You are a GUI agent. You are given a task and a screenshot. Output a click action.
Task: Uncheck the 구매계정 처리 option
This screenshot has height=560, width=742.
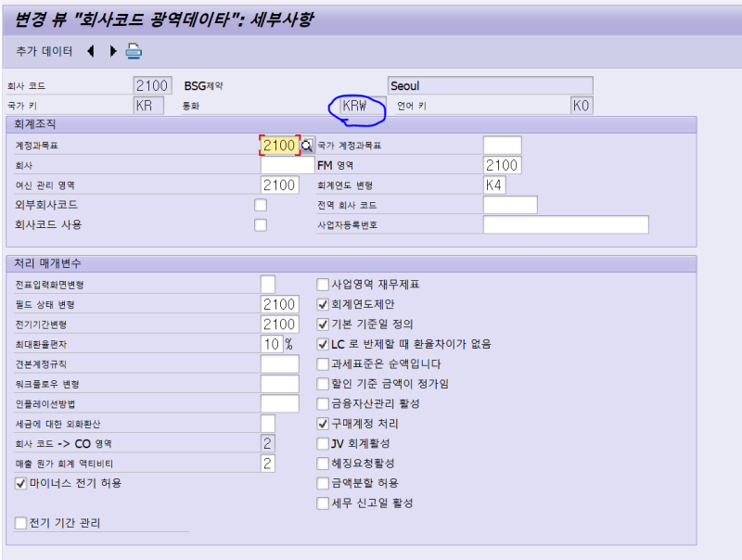click(x=321, y=423)
